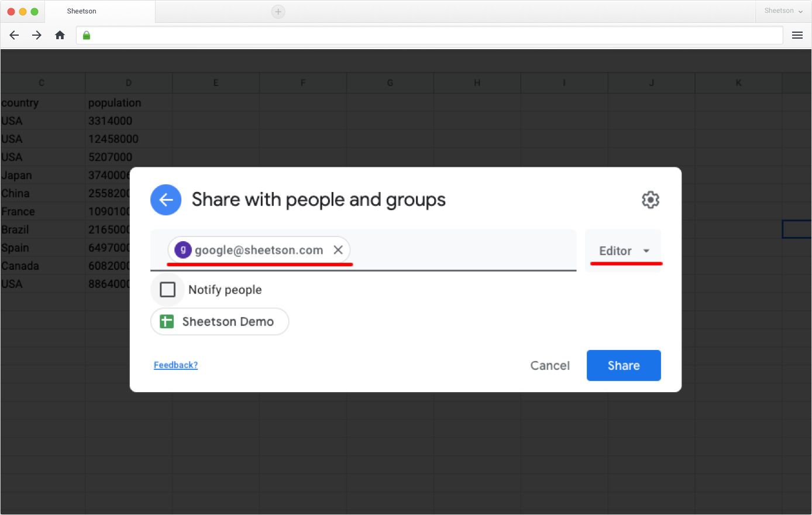
Task: Open share settings gear icon
Action: (651, 200)
